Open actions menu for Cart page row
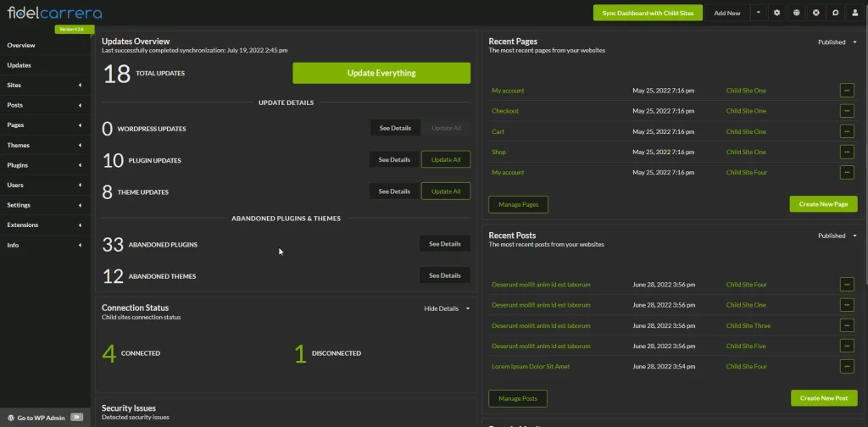Viewport: 868px width, 427px height. point(847,131)
